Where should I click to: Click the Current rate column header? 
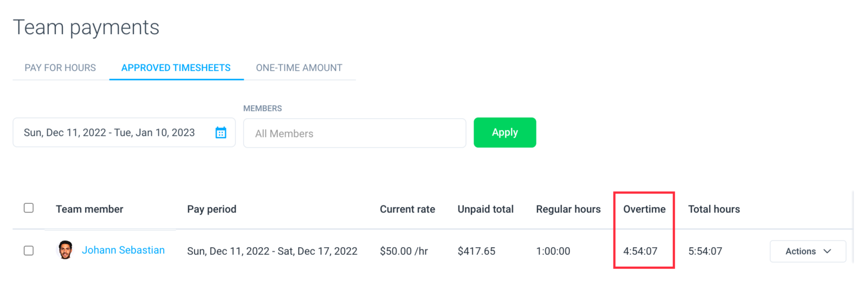click(407, 209)
